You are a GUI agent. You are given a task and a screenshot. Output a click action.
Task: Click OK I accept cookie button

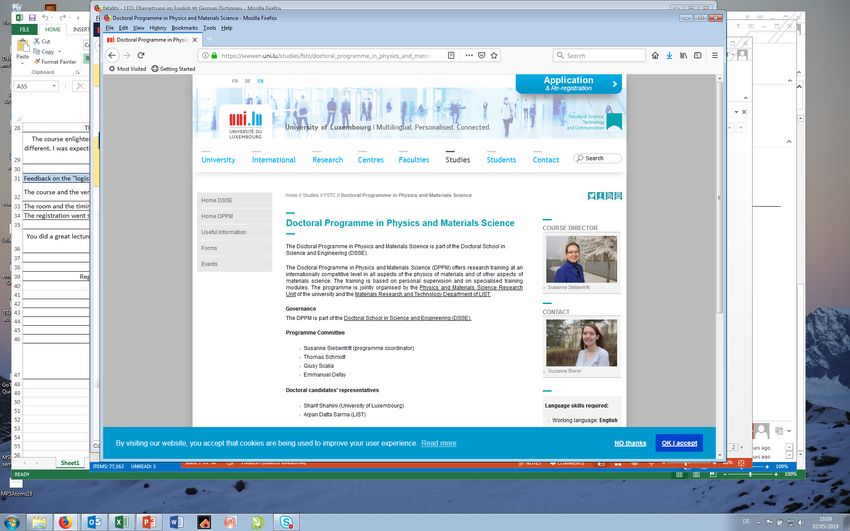coord(679,443)
